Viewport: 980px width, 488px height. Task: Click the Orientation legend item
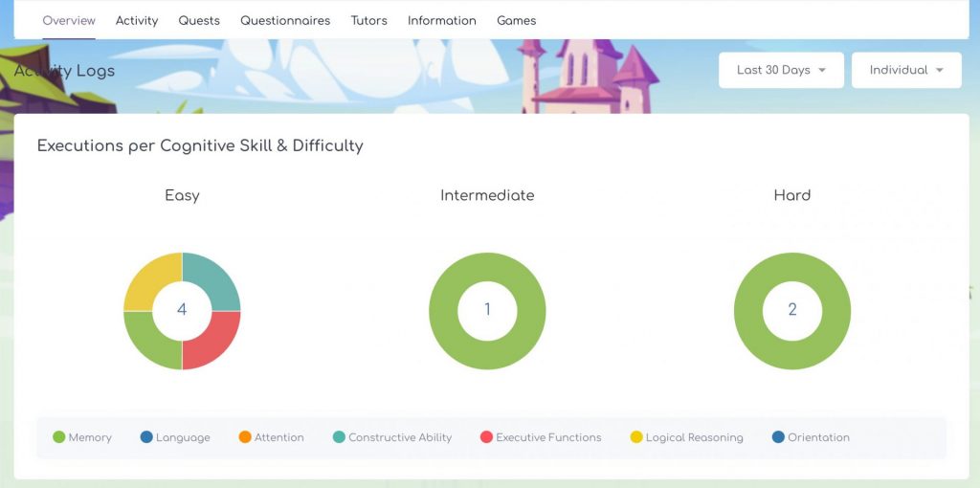[811, 437]
